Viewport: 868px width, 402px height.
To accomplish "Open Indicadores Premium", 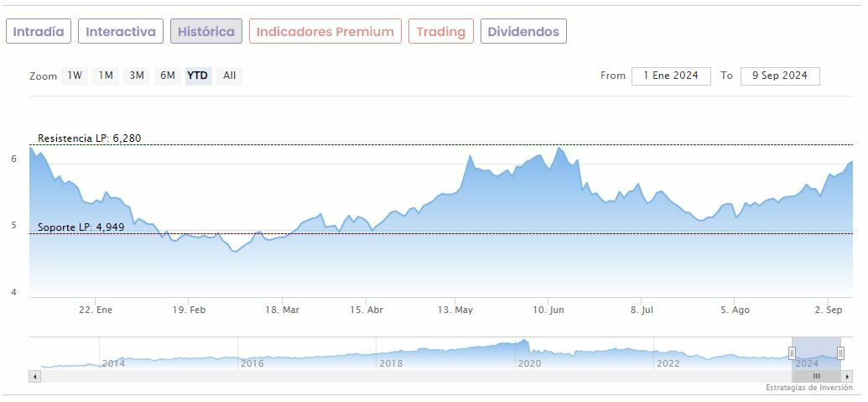I will click(x=325, y=32).
